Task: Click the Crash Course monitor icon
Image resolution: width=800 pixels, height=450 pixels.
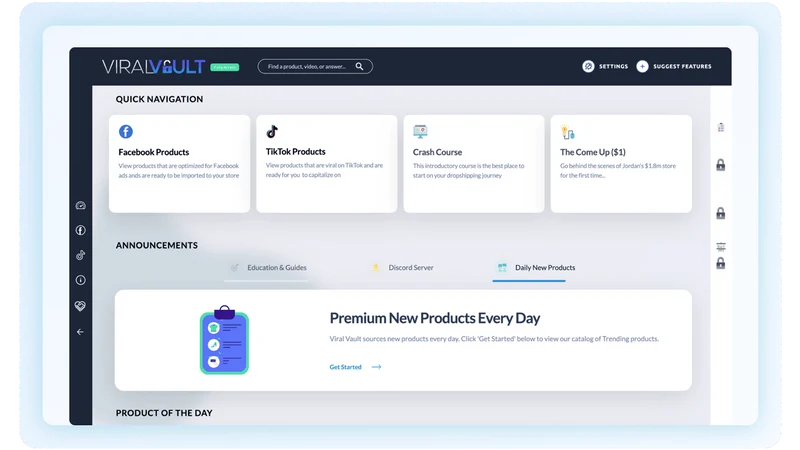Action: (420, 132)
